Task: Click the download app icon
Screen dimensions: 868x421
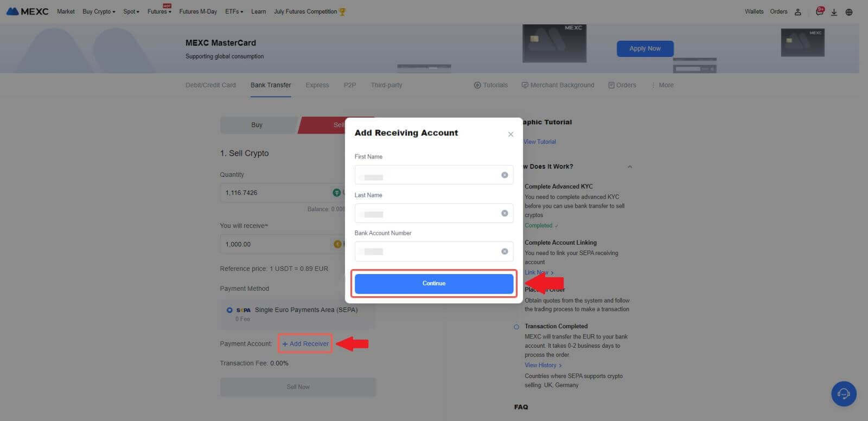Action: [834, 12]
